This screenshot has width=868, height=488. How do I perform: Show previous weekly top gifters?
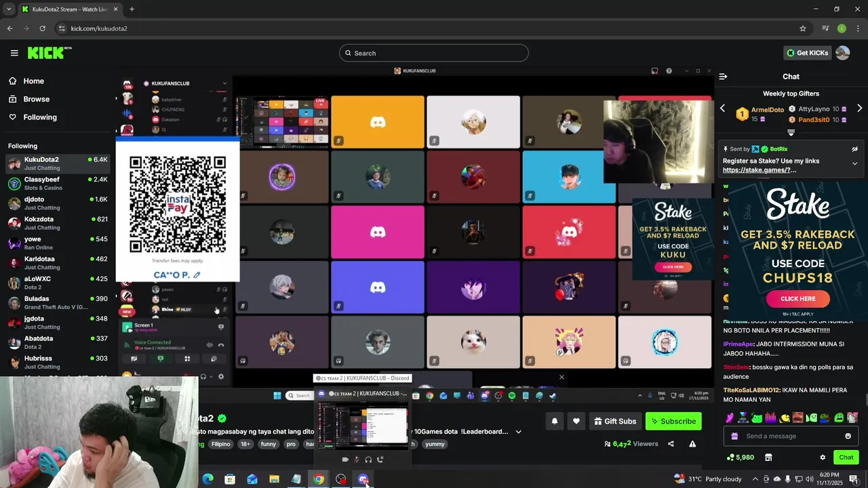(722, 108)
